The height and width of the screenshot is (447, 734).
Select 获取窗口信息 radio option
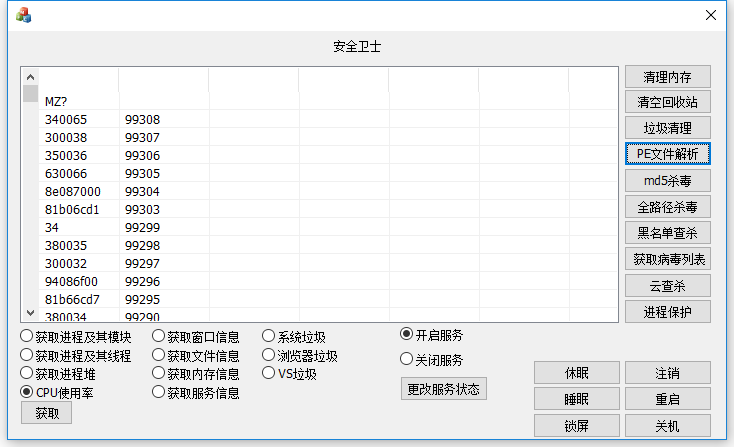point(159,337)
